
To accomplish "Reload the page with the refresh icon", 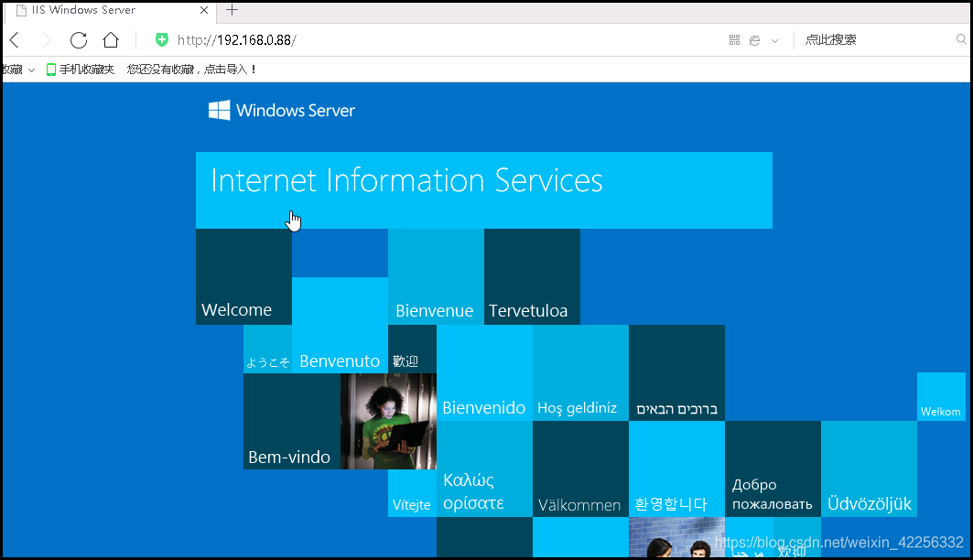I will point(79,40).
